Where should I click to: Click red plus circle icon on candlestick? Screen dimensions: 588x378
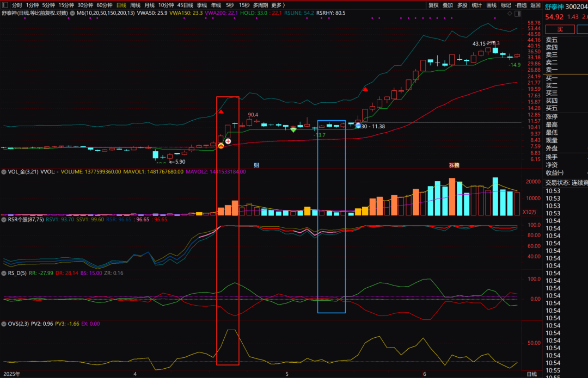(228, 141)
